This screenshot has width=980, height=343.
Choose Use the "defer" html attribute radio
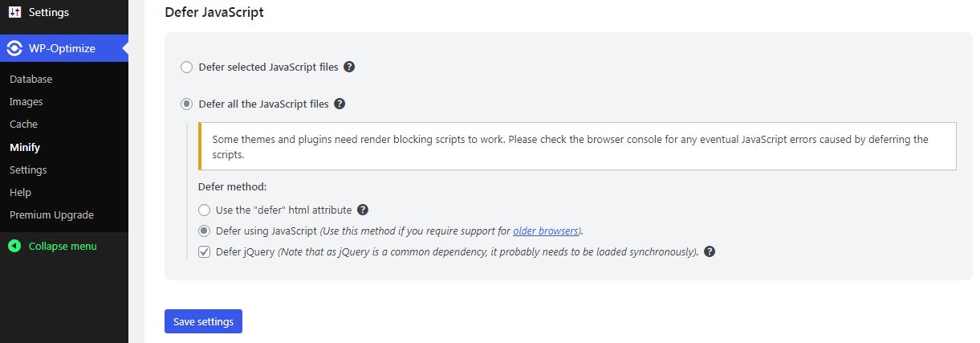[x=204, y=210]
